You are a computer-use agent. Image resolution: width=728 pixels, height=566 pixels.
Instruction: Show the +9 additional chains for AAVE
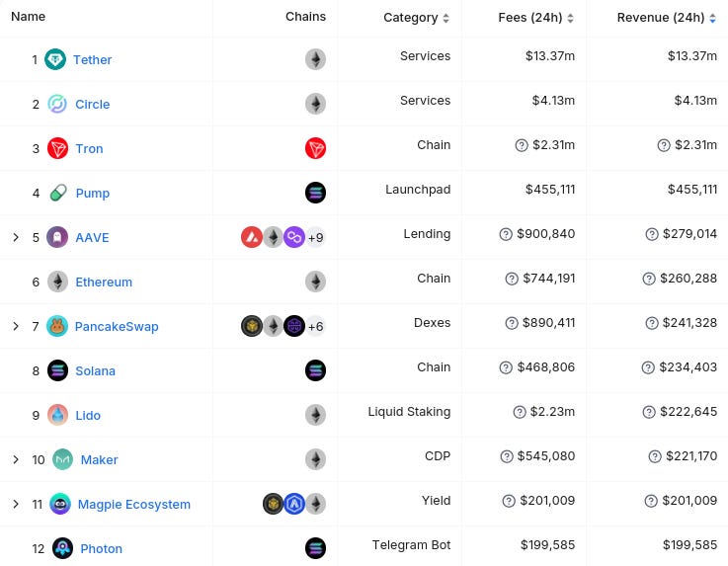click(x=316, y=237)
